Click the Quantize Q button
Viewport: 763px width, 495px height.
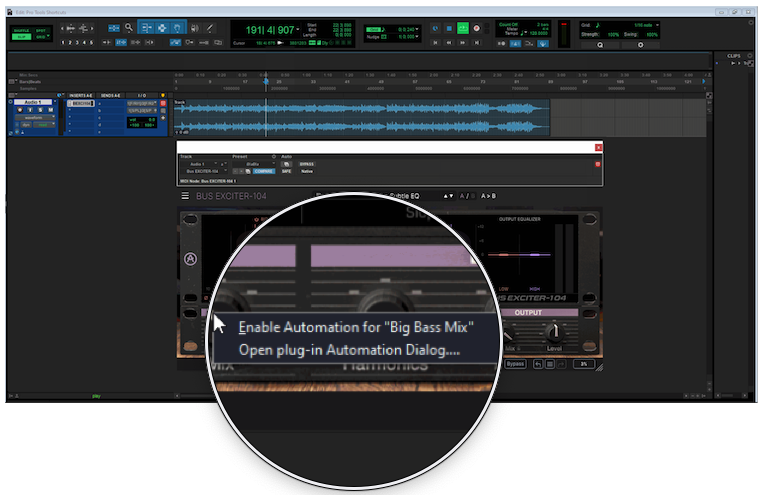coord(600,45)
